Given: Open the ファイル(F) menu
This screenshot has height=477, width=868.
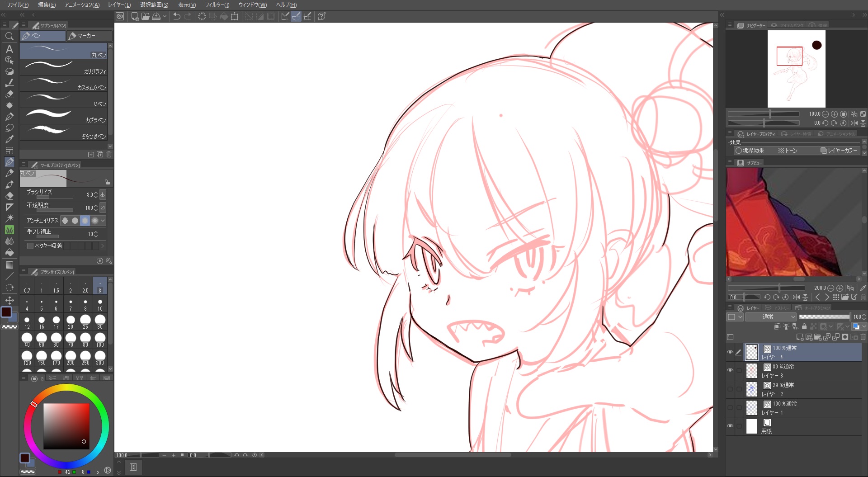Looking at the screenshot, I should point(18,5).
